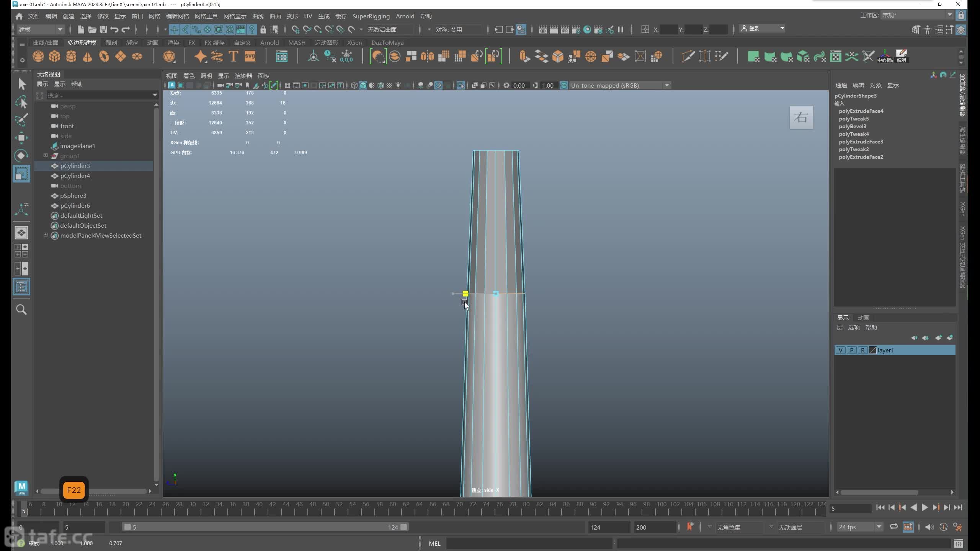Open the menu set dropdown showing 建模
The width and height of the screenshot is (980, 551).
point(41,29)
